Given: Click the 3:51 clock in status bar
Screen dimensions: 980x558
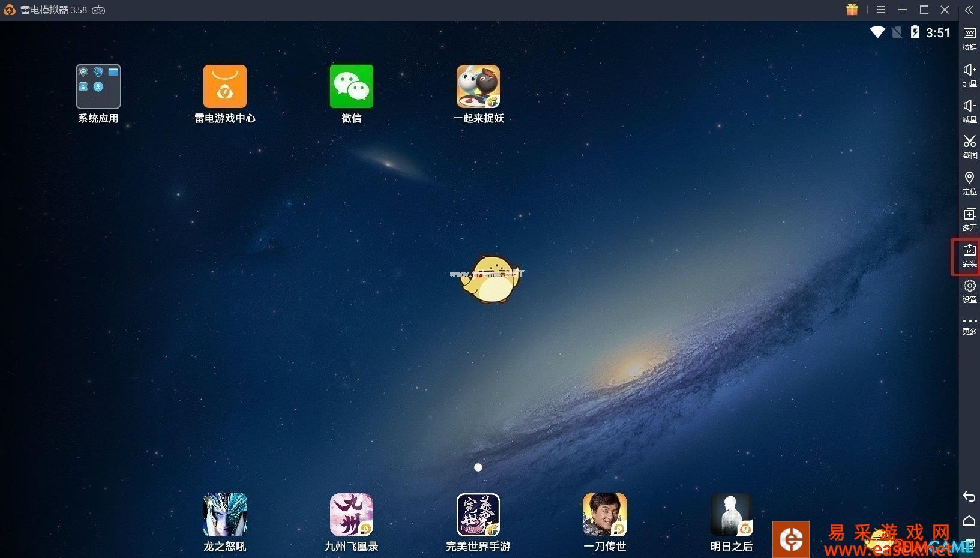Looking at the screenshot, I should (938, 33).
